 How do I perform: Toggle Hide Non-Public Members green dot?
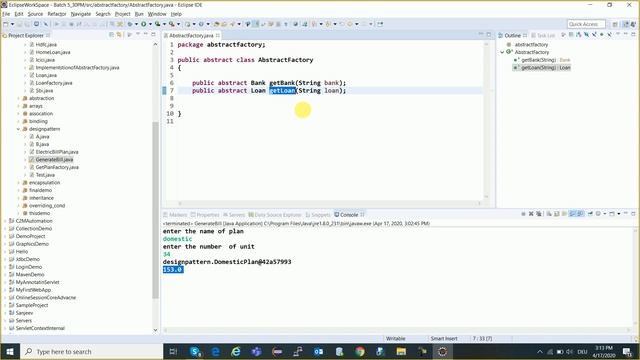coord(602,35)
